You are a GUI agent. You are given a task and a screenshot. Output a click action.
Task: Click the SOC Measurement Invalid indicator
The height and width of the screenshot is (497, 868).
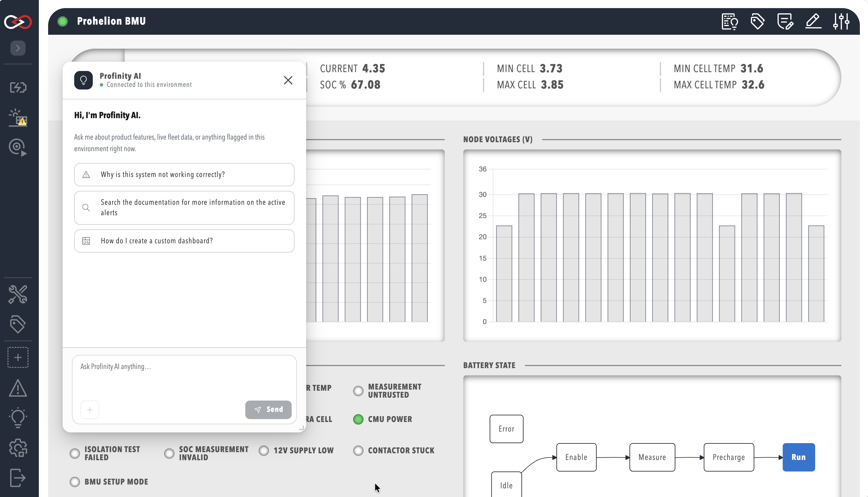(169, 453)
